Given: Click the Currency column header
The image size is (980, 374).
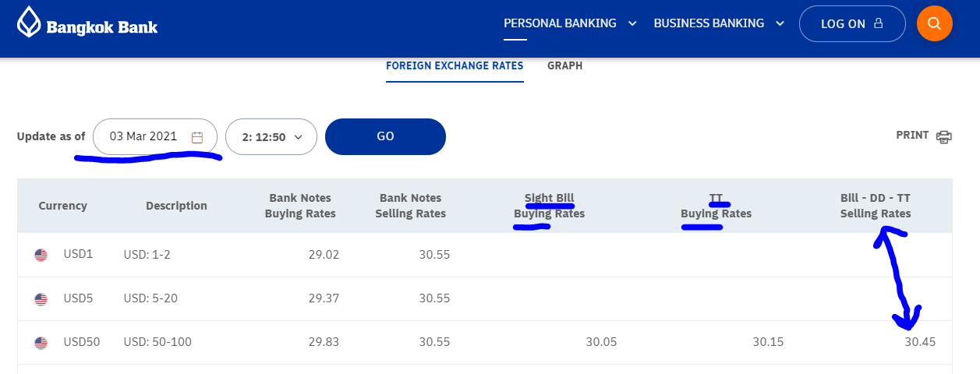Looking at the screenshot, I should [x=62, y=206].
